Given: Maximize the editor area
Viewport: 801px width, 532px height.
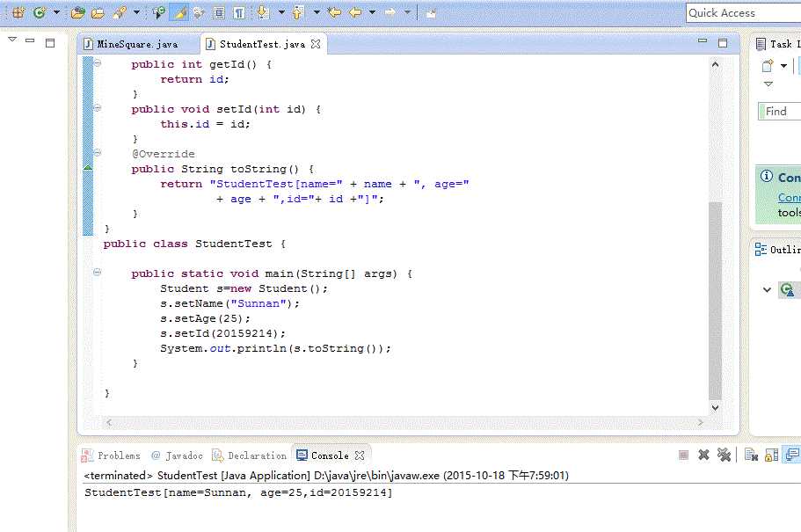Looking at the screenshot, I should point(723,43).
